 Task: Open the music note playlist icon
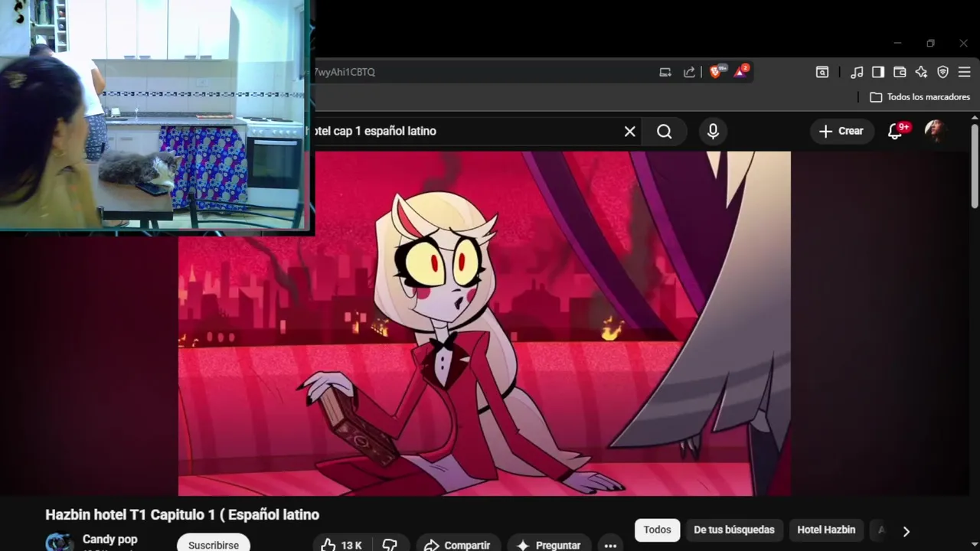tap(857, 72)
